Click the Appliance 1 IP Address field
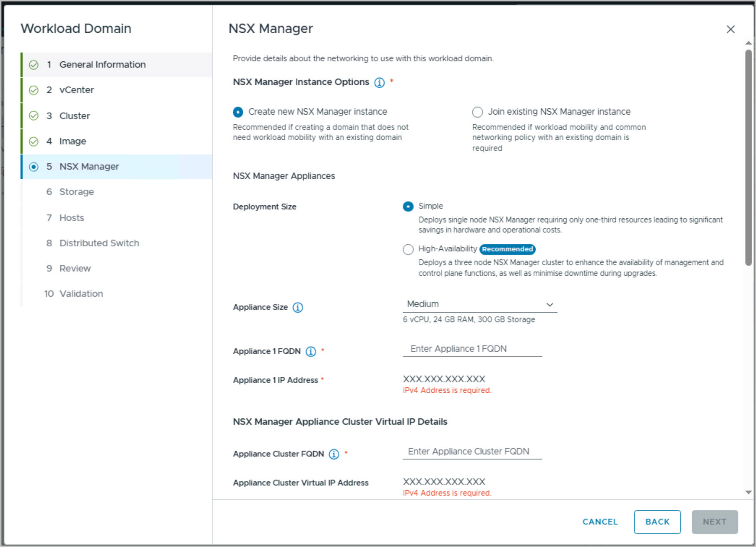 point(444,379)
